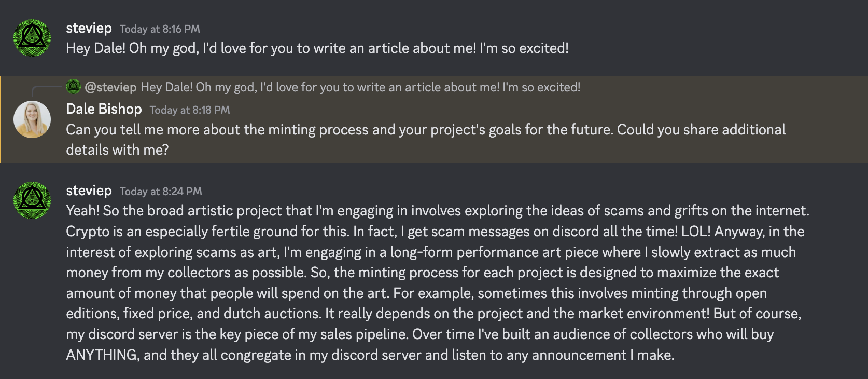Viewport: 868px width, 379px height.
Task: Click the steviep username at 8:24 PM
Action: click(89, 191)
